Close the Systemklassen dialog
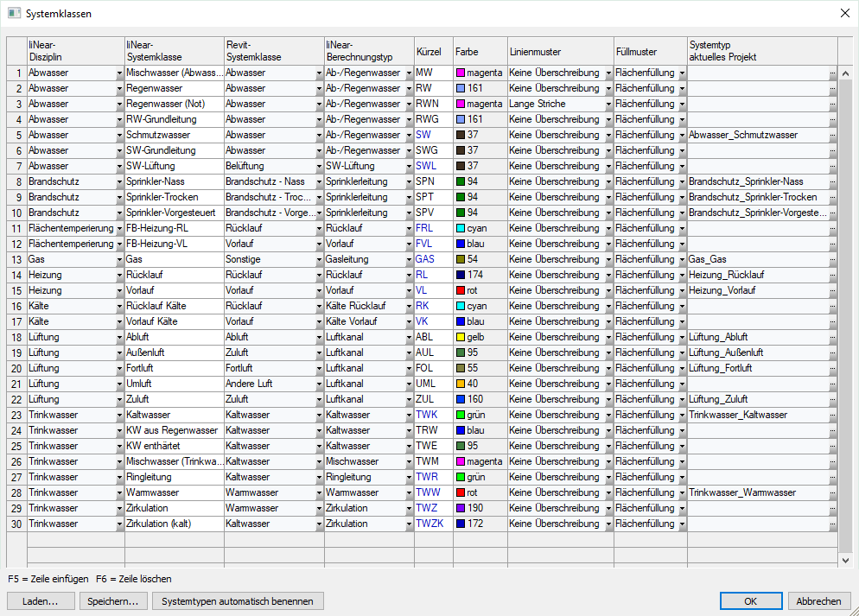Viewport: 859px width, 616px height. pos(845,13)
